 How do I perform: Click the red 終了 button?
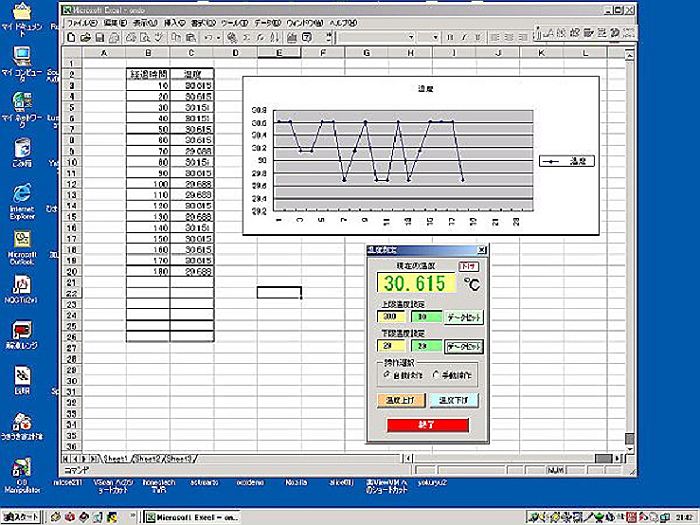pyautogui.click(x=427, y=424)
